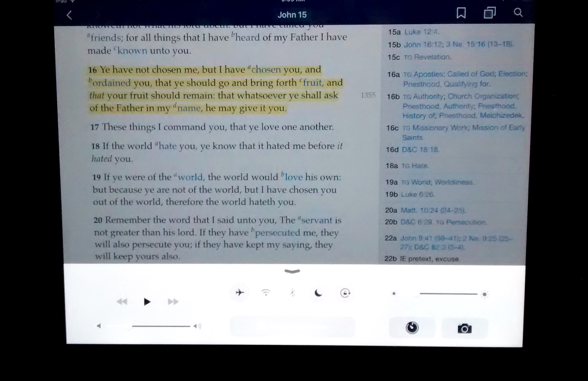
Task: Open the Luke 12:4 footnote link
Action: pyautogui.click(x=422, y=32)
